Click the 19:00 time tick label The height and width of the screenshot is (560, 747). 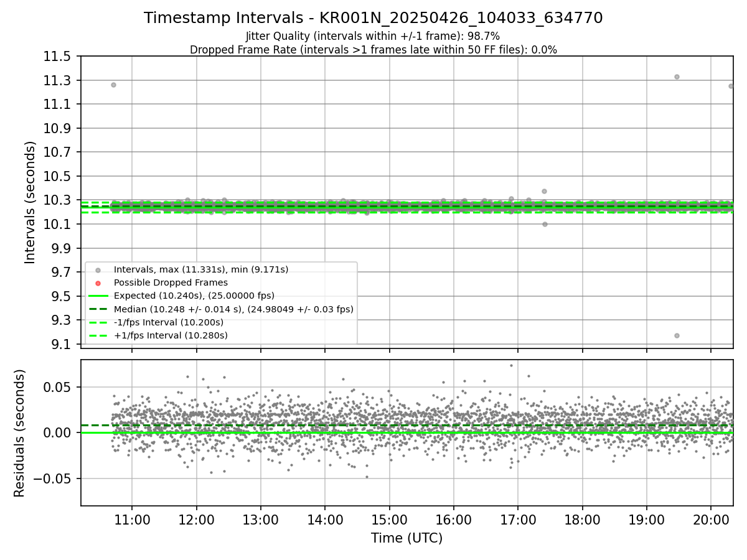pos(646,520)
